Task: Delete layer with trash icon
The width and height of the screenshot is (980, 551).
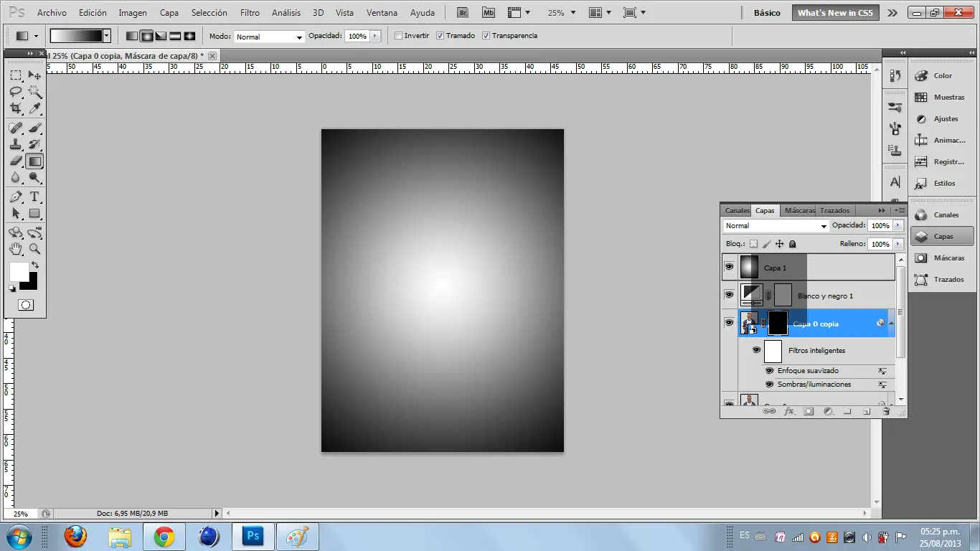Action: point(886,411)
